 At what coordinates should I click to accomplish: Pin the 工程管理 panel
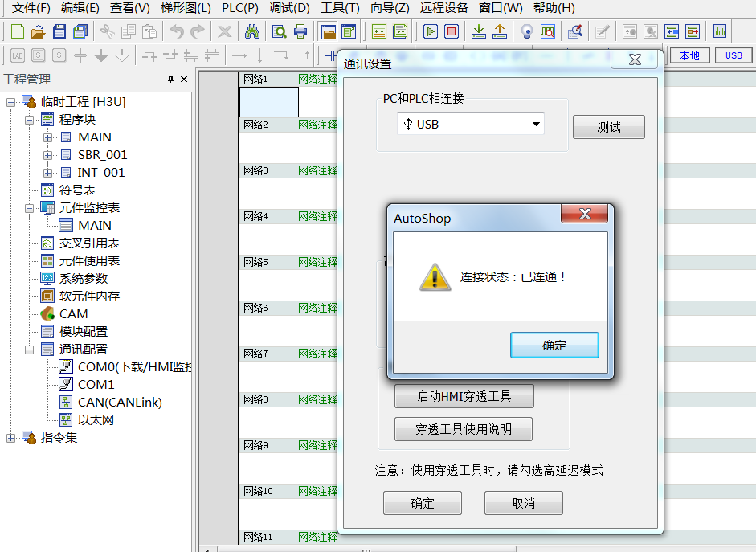tap(170, 80)
